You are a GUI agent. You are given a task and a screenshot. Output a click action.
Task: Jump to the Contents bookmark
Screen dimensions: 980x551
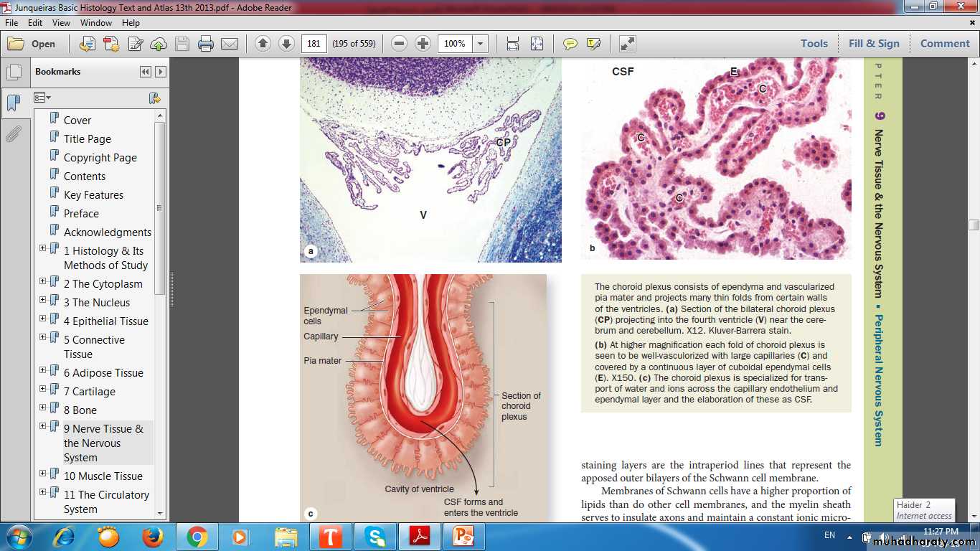pos(85,176)
